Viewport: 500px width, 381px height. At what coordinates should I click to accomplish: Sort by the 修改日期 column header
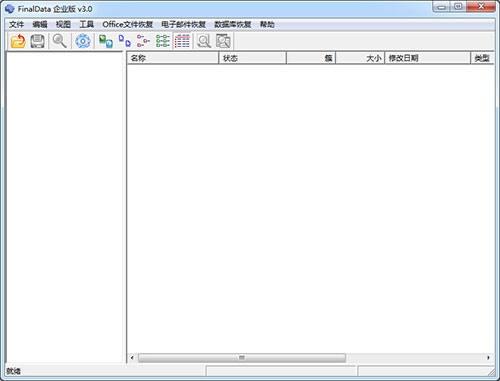(427, 58)
